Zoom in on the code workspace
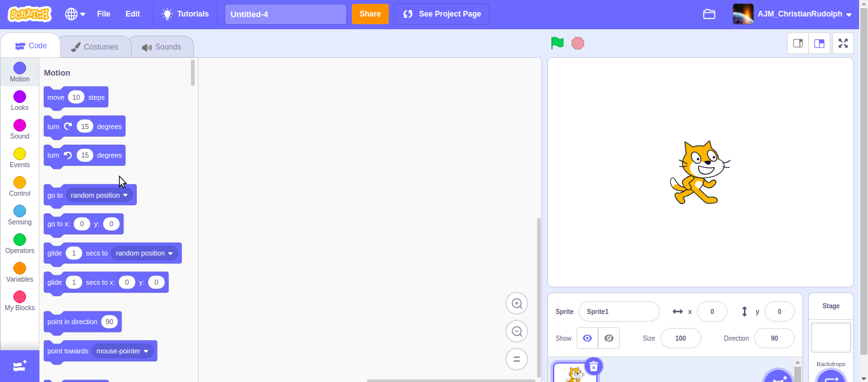Screen dimensions: 868x382 pos(516,303)
